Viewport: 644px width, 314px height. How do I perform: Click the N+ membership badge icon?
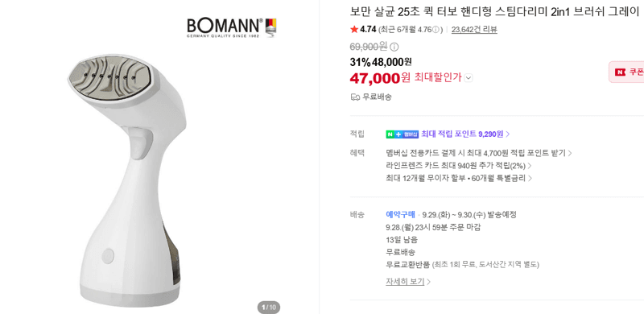click(402, 134)
